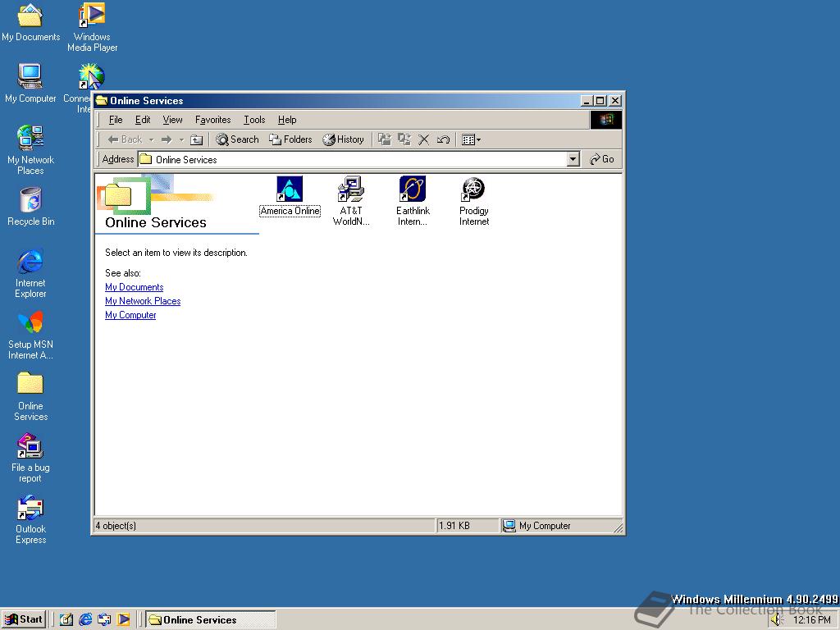Open the Views dropdown button
Image resolution: width=840 pixels, height=630 pixels.
coord(471,139)
